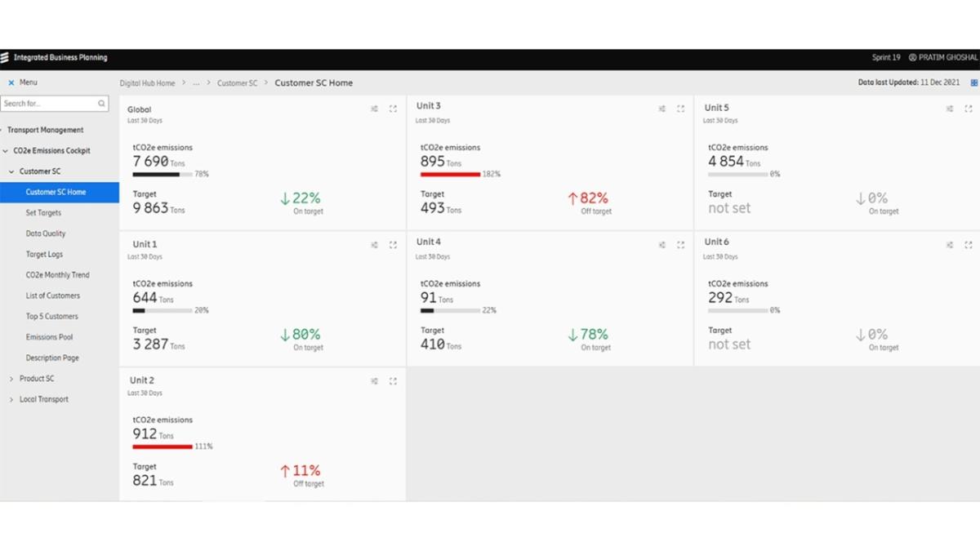Maximize the Unit 6 card
Viewport: 980px width, 551px height.
tap(968, 245)
